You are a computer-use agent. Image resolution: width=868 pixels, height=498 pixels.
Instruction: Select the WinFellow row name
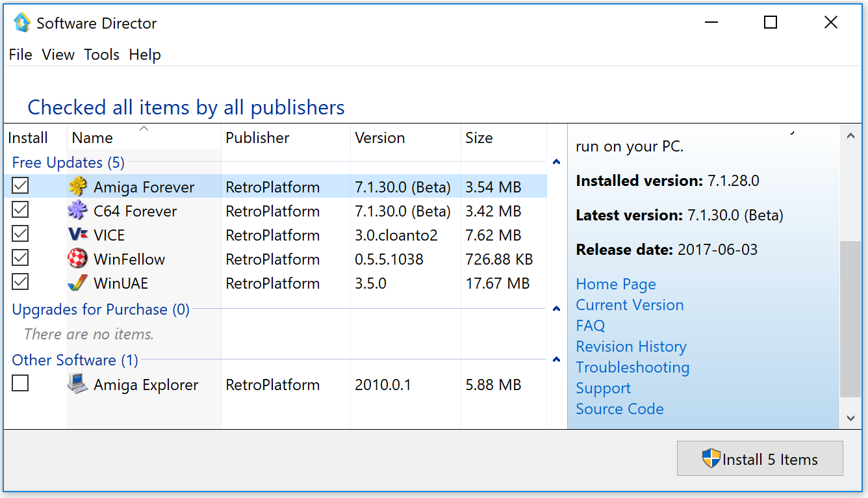pyautogui.click(x=129, y=259)
